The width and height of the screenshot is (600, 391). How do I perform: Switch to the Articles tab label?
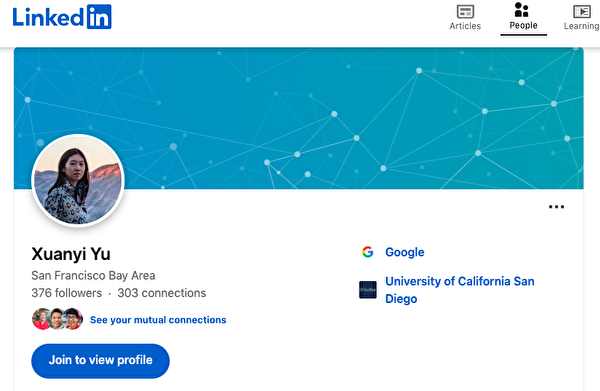click(465, 26)
